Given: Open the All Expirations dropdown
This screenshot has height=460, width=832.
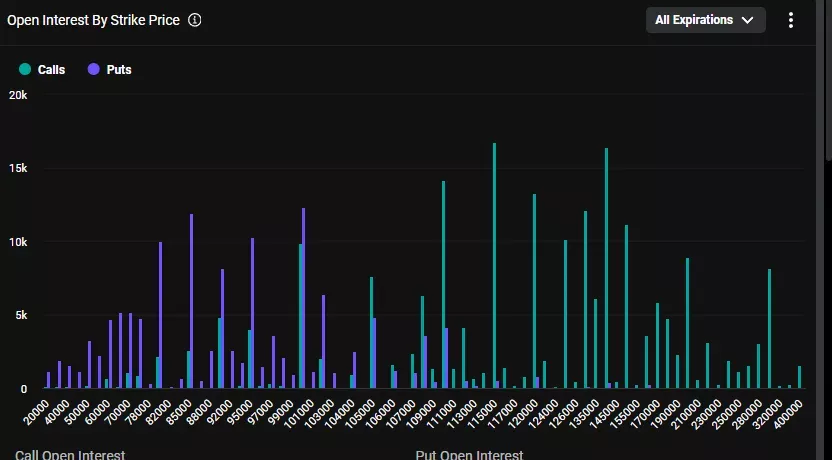Looking at the screenshot, I should pos(704,20).
